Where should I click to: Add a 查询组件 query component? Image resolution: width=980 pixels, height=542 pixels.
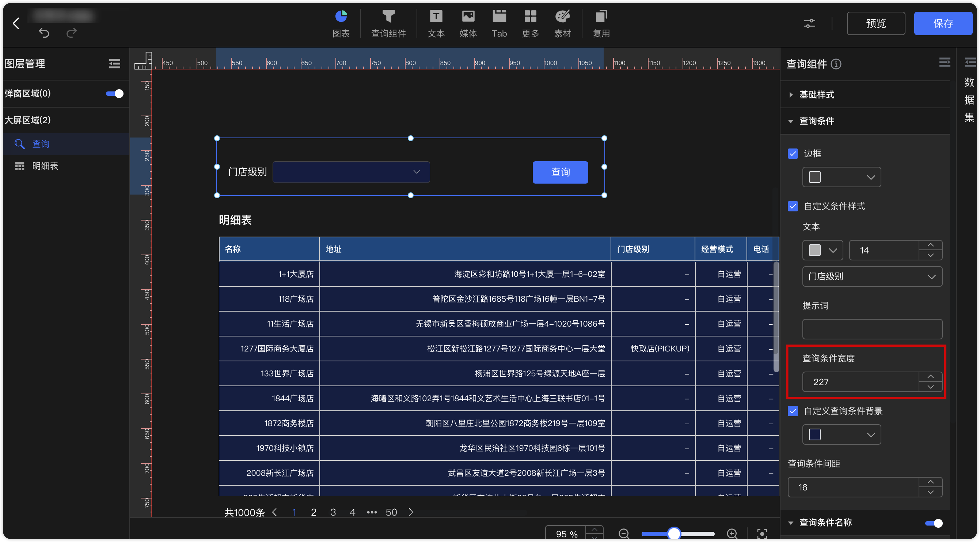(388, 24)
